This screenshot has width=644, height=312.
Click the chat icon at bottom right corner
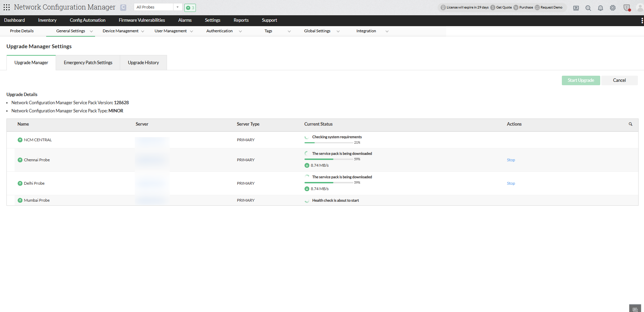click(x=635, y=309)
